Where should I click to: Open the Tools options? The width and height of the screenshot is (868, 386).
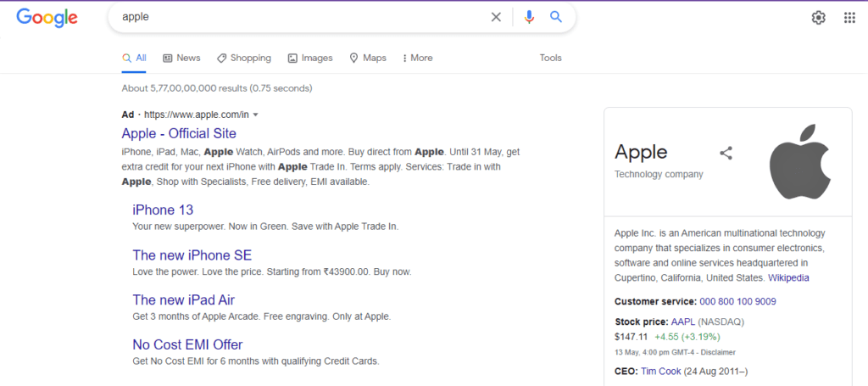coord(550,58)
